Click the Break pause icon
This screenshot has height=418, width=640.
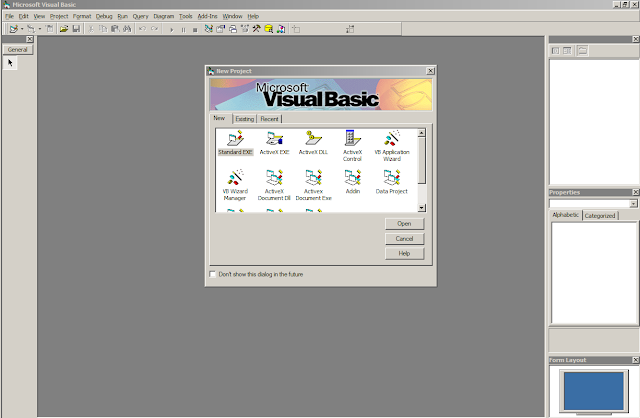pyautogui.click(x=183, y=29)
